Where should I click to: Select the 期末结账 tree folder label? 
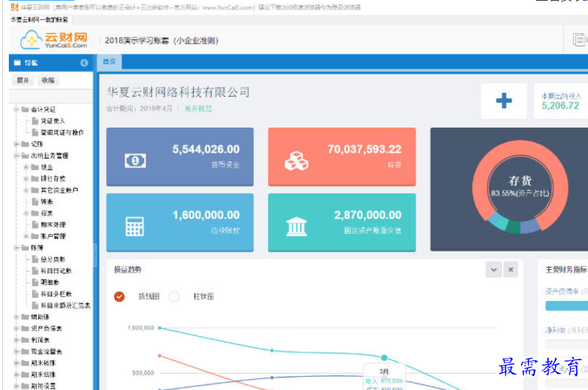[x=43, y=375]
